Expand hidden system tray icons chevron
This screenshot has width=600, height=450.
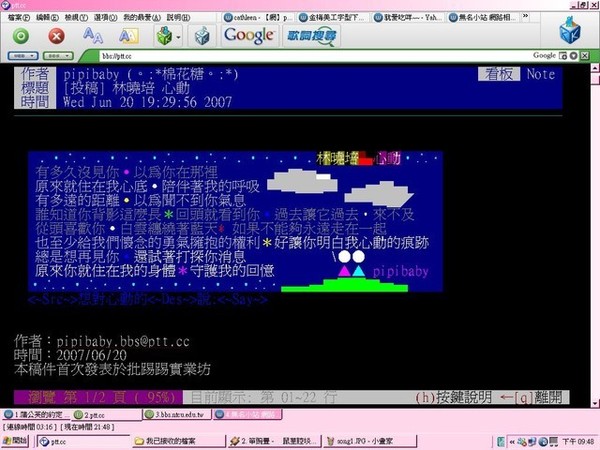pos(512,442)
